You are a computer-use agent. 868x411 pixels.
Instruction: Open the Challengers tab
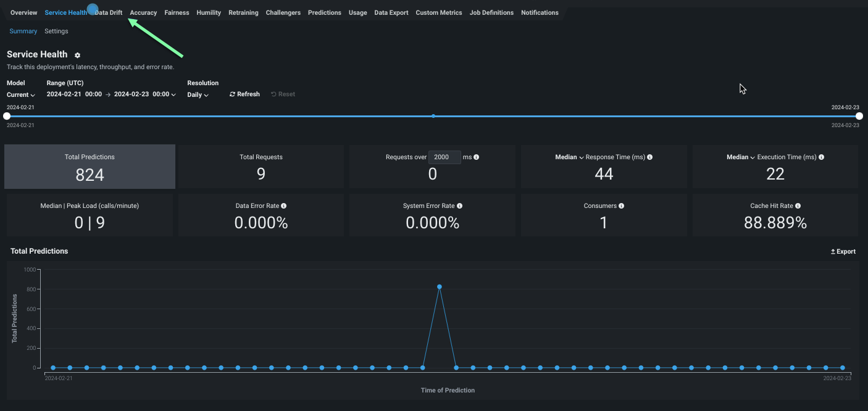(x=283, y=13)
